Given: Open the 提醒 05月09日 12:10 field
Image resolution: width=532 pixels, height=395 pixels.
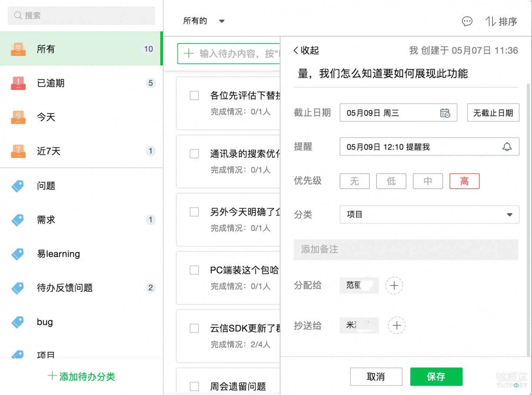Looking at the screenshot, I should 429,147.
